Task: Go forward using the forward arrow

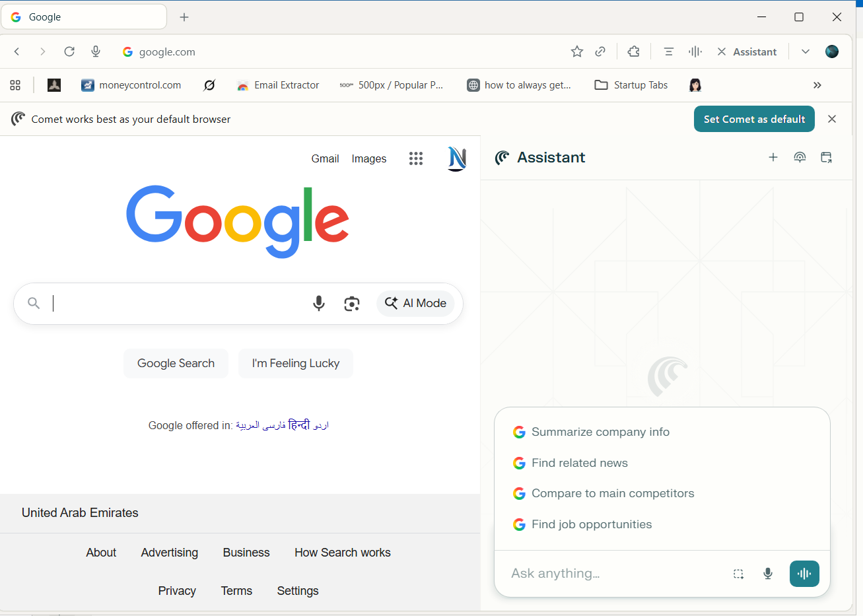Action: pos(43,51)
